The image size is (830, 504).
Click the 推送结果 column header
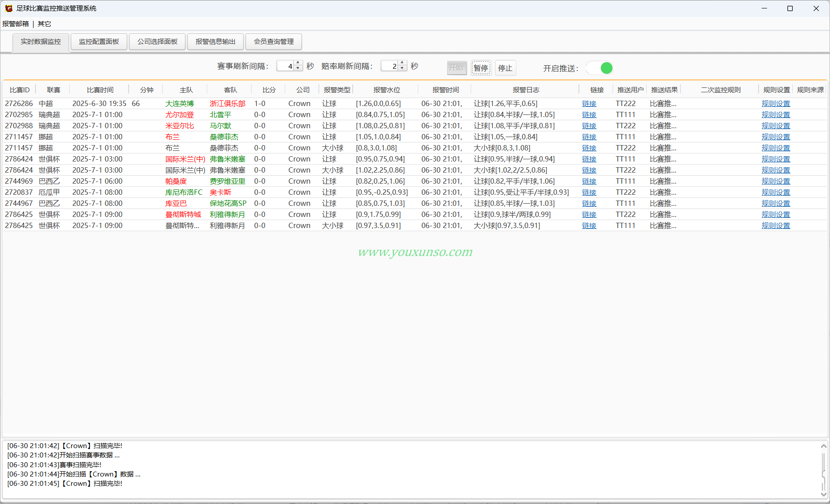(664, 90)
